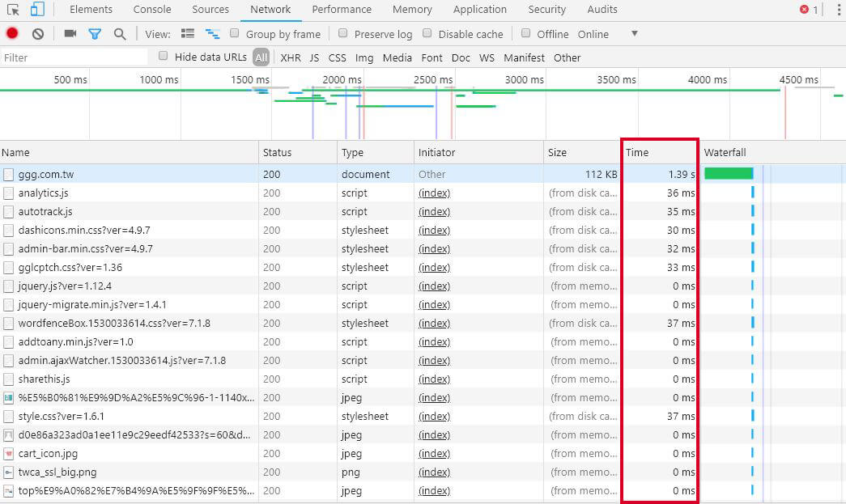Sort by the Size column header
This screenshot has height=504, width=846.
tap(582, 153)
